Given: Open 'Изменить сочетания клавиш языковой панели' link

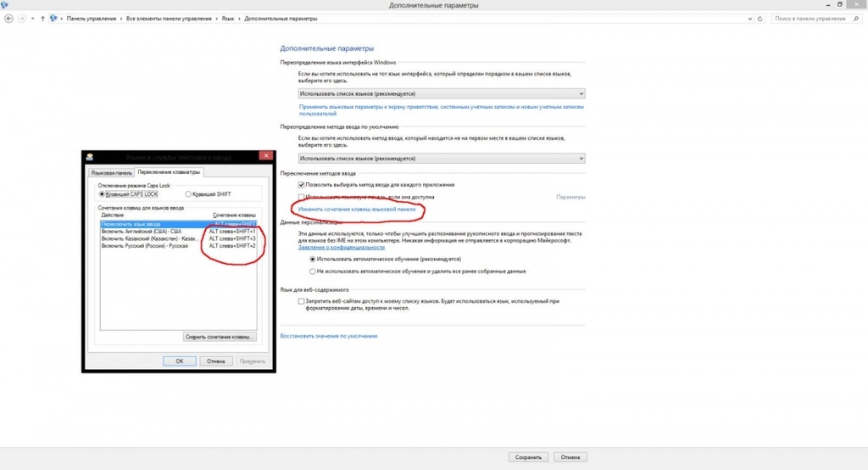Looking at the screenshot, I should [356, 208].
